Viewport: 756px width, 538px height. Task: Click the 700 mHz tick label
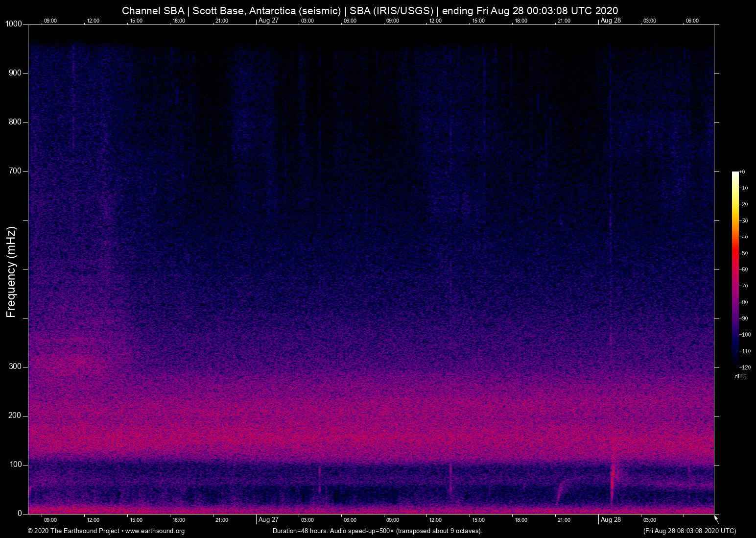tap(15, 171)
